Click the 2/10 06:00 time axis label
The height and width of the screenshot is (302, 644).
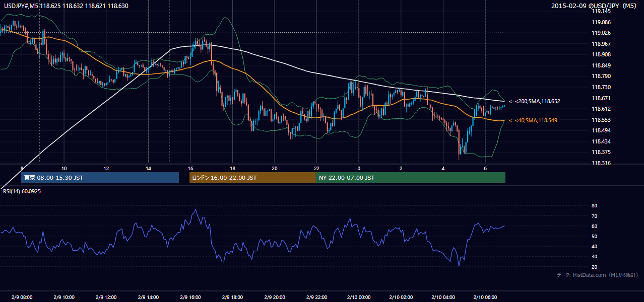(x=485, y=297)
